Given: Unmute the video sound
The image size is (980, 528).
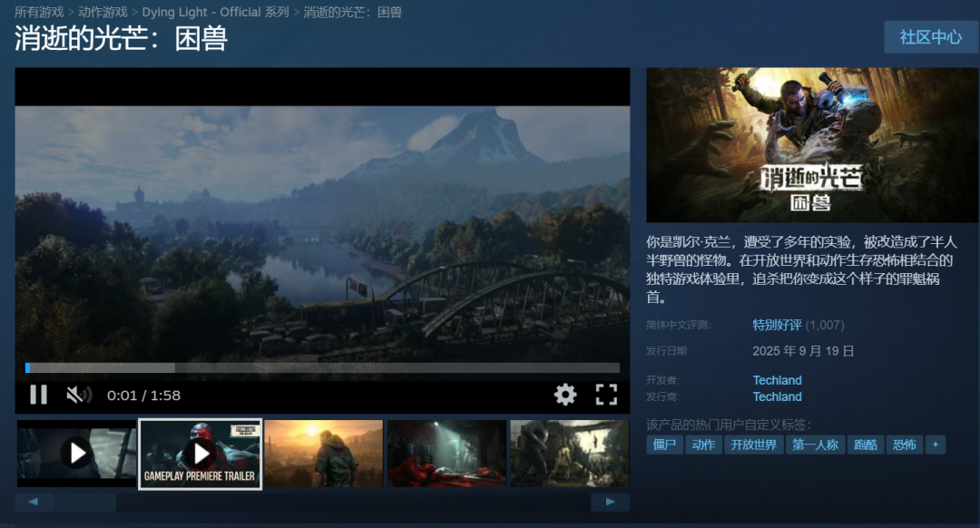Looking at the screenshot, I should coord(79,395).
